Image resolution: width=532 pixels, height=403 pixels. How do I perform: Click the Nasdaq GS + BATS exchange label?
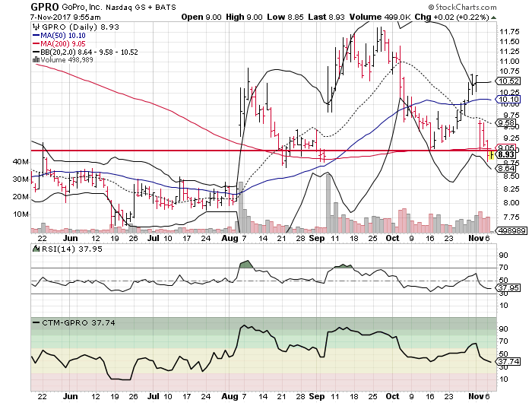(x=141, y=7)
